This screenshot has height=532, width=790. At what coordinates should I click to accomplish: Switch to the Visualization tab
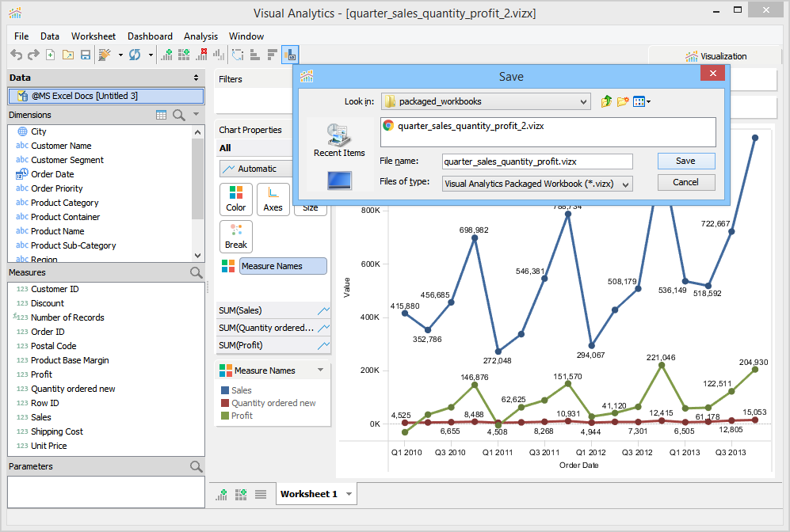[716, 56]
